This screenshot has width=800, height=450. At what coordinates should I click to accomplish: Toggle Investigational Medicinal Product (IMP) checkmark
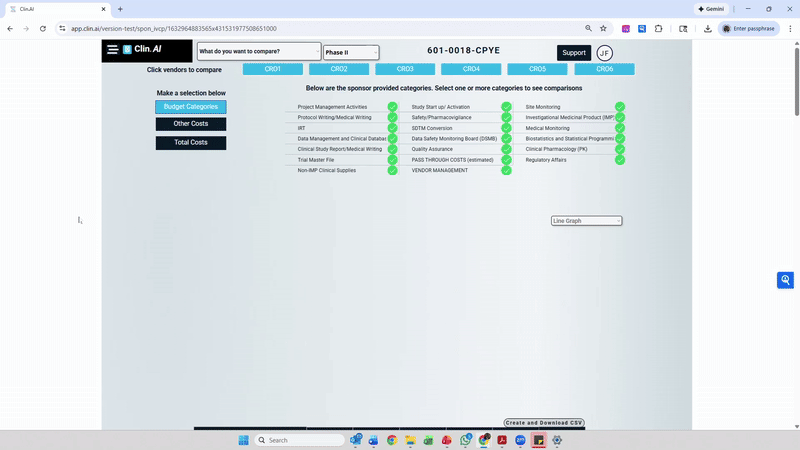click(620, 117)
